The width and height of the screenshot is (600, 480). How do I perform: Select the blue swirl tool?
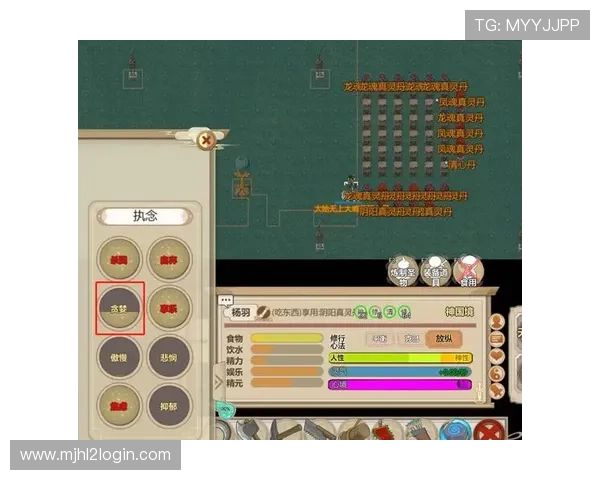[455, 429]
